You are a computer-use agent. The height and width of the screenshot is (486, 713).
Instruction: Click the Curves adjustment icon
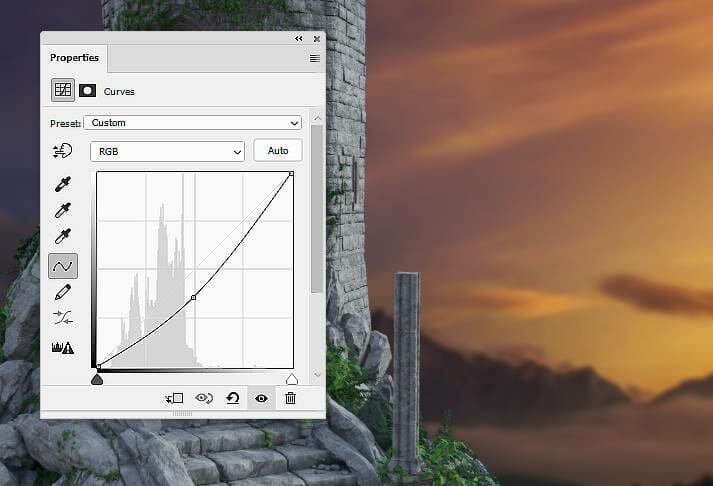[63, 90]
